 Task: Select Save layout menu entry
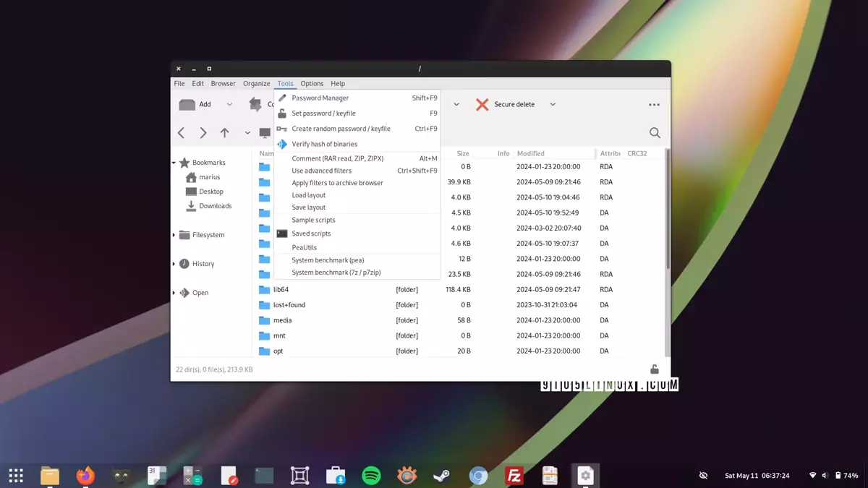(x=357, y=207)
